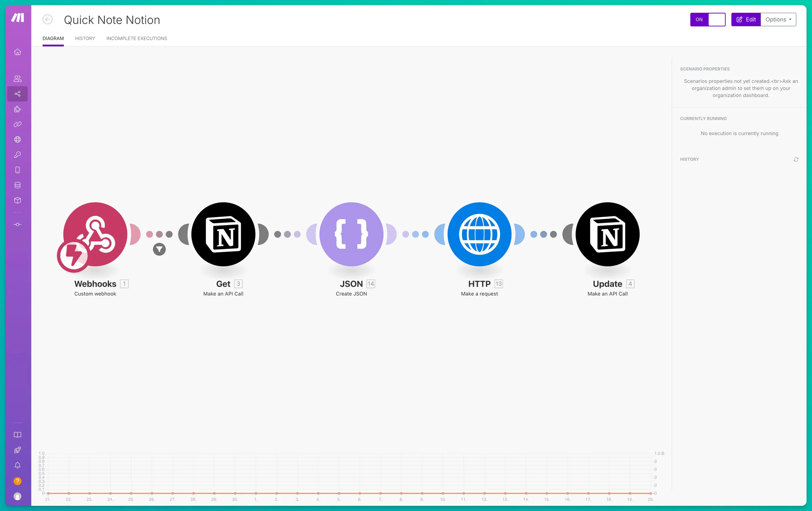Open the What's new rocket icon
This screenshot has width=812, height=511.
pyautogui.click(x=18, y=450)
